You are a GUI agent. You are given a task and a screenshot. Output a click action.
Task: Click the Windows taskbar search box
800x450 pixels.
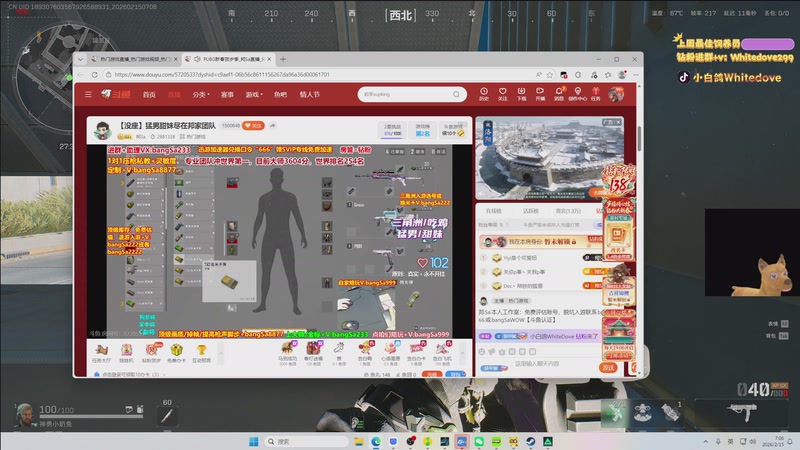click(x=306, y=441)
